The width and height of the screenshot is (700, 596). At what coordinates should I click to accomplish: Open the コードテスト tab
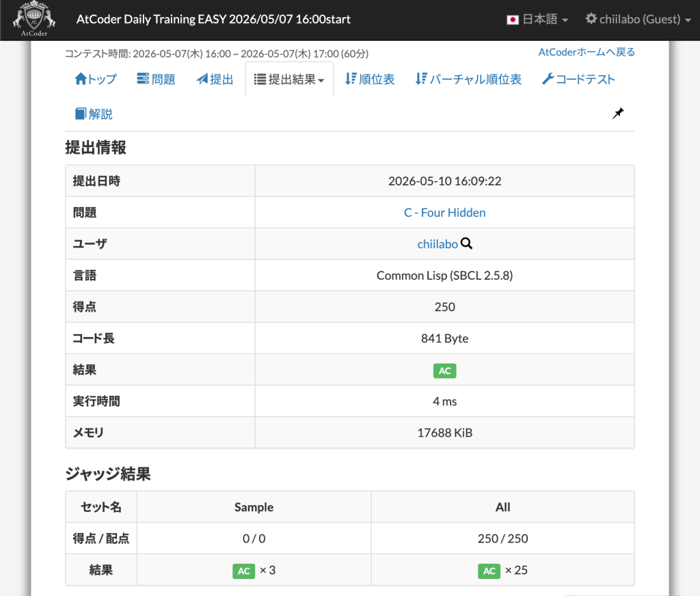[x=578, y=79]
